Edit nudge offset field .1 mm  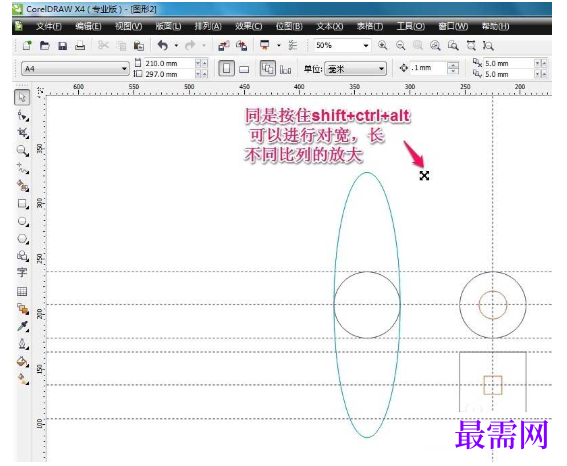pyautogui.click(x=428, y=68)
